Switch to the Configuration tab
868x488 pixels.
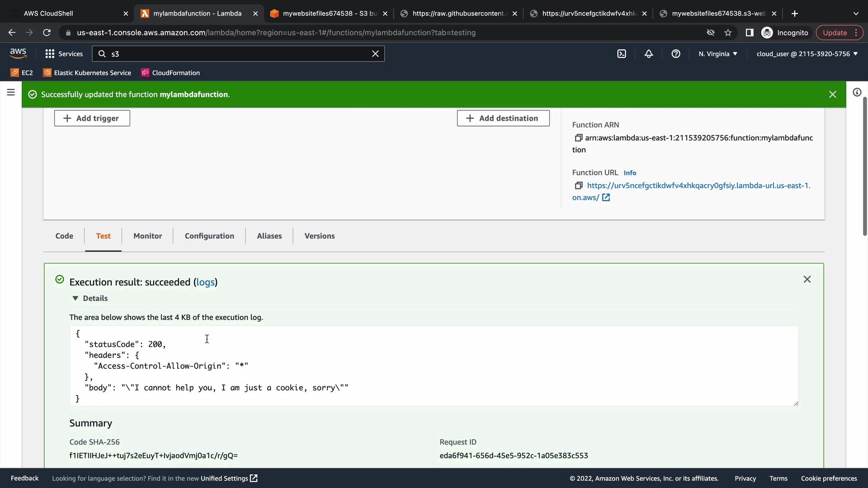point(209,236)
